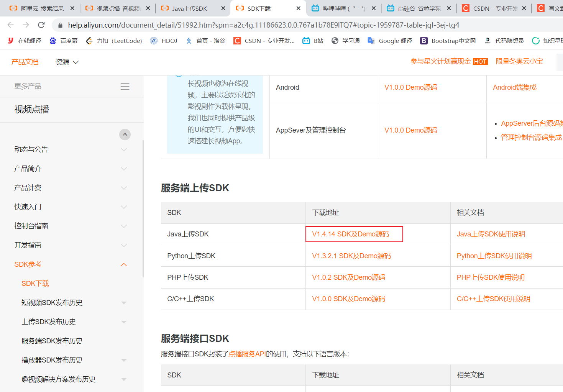This screenshot has width=563, height=392.
Task: Close the Java上传SDK tab
Action: (223, 8)
